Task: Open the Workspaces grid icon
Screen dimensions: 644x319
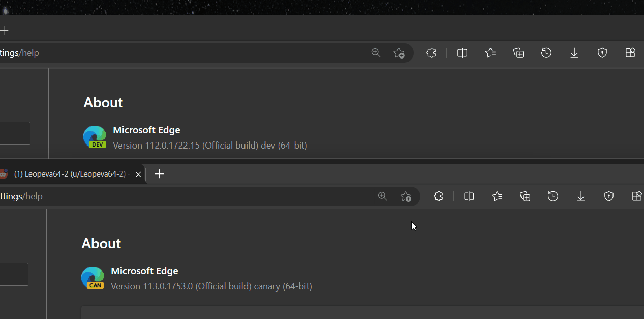Action: (x=630, y=53)
